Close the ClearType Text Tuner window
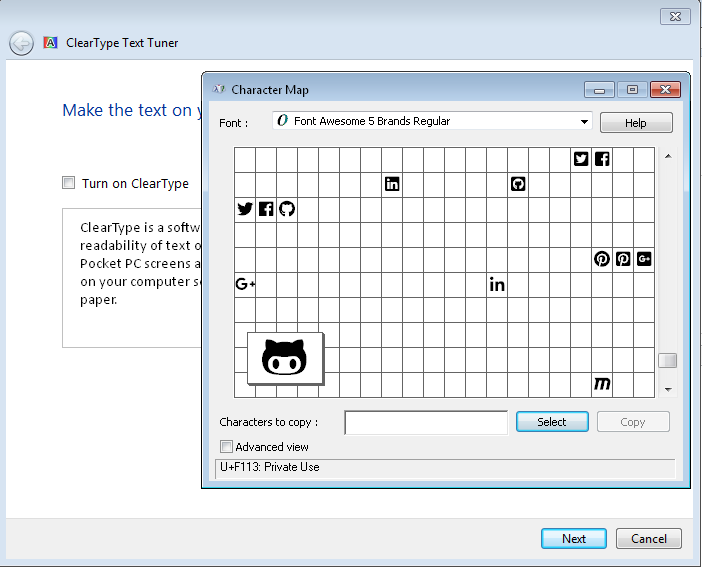 pos(675,17)
